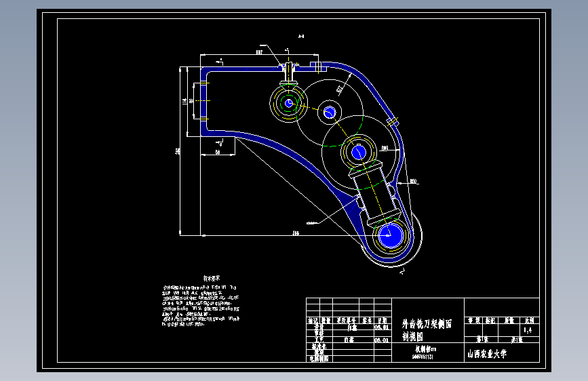Click the 山西农业大学 label in title block
Image resolution: width=588 pixels, height=381 pixels.
[487, 354]
